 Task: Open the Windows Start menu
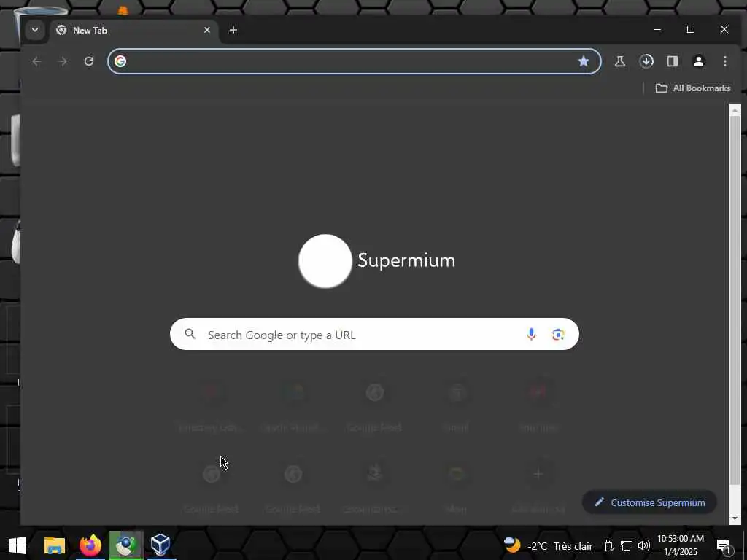pos(18,545)
